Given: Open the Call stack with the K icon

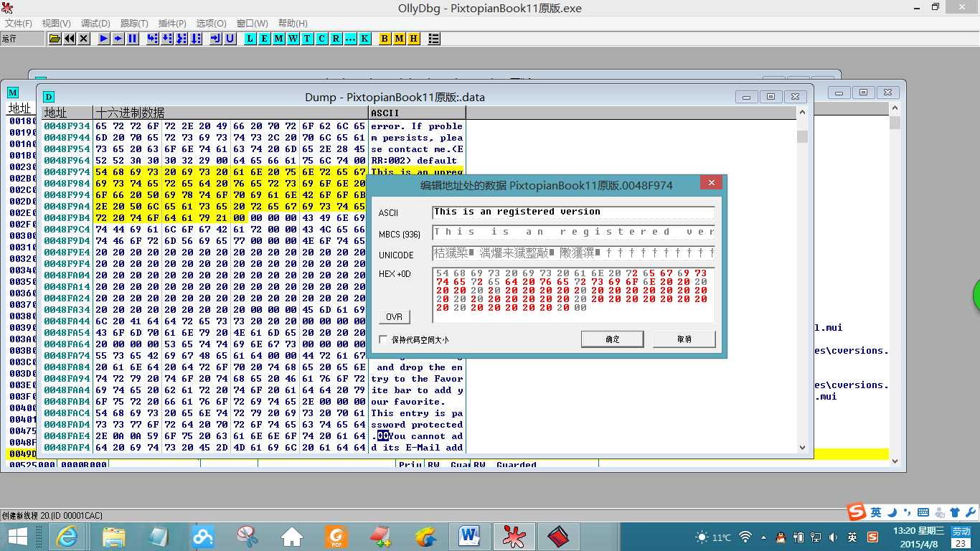Looking at the screenshot, I should coord(365,39).
